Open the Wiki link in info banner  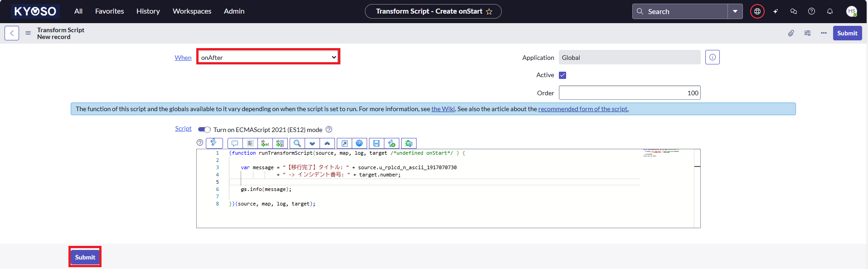click(443, 109)
